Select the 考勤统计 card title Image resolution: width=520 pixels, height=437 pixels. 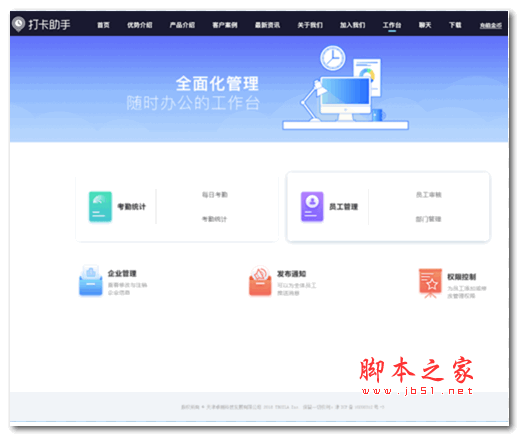tap(132, 207)
